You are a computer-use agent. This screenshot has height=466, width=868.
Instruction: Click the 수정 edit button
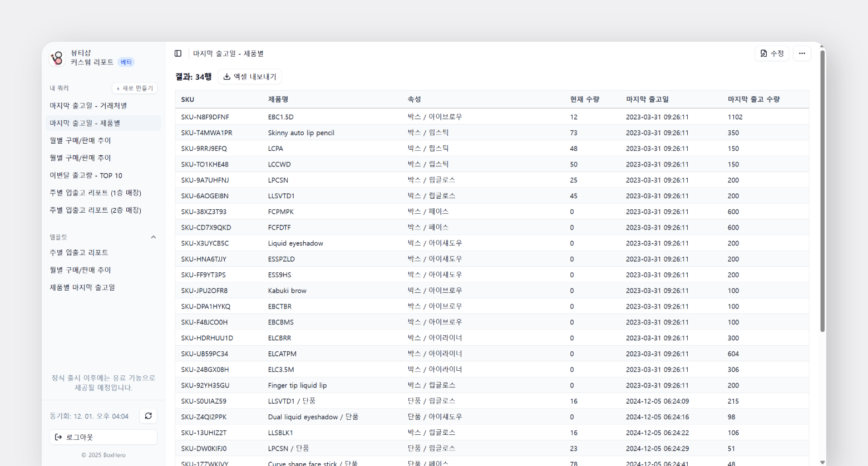click(772, 53)
